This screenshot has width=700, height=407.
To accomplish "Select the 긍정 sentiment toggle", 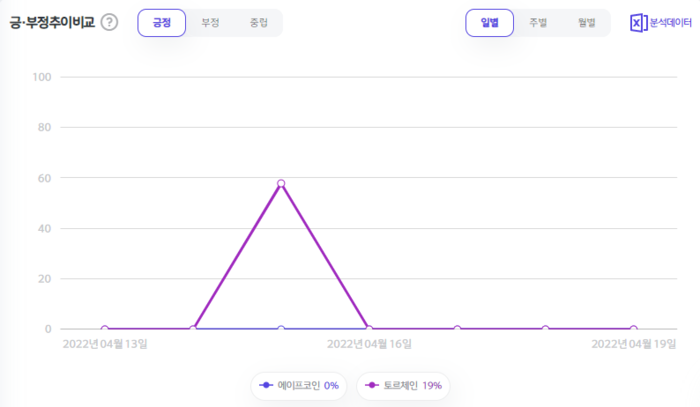I will pos(162,22).
